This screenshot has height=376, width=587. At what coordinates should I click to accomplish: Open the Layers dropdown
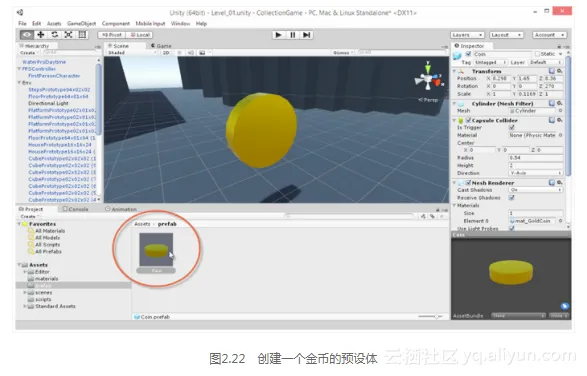[x=467, y=35]
